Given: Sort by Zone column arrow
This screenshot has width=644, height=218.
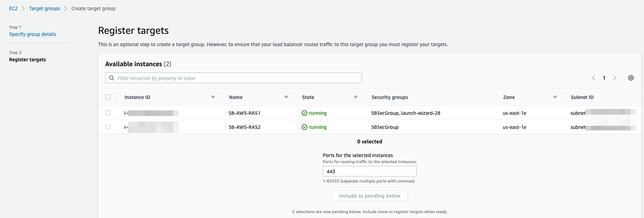Looking at the screenshot, I should pyautogui.click(x=555, y=97).
